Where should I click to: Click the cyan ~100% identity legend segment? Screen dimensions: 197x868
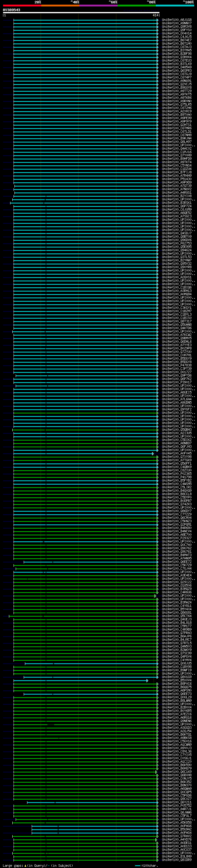[175, 6]
